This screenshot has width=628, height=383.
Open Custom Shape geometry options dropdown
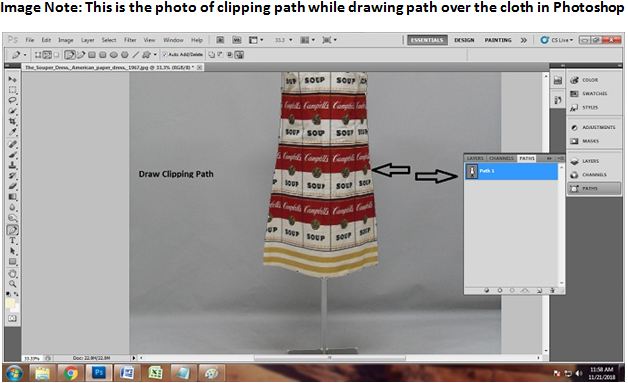[155, 55]
